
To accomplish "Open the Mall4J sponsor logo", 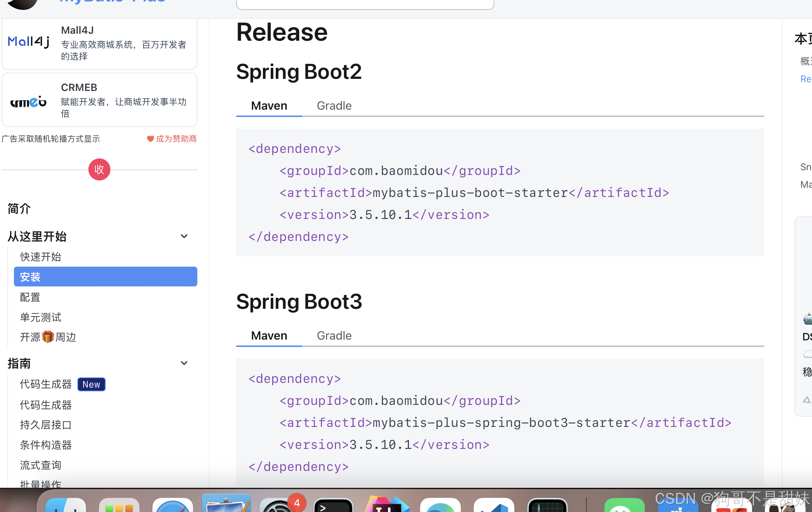I will click(x=29, y=42).
